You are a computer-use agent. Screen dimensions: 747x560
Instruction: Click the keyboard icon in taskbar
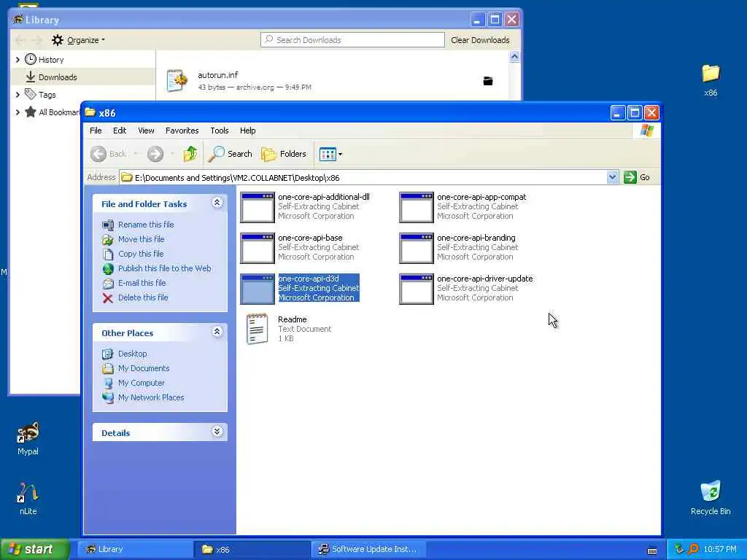[652, 551]
